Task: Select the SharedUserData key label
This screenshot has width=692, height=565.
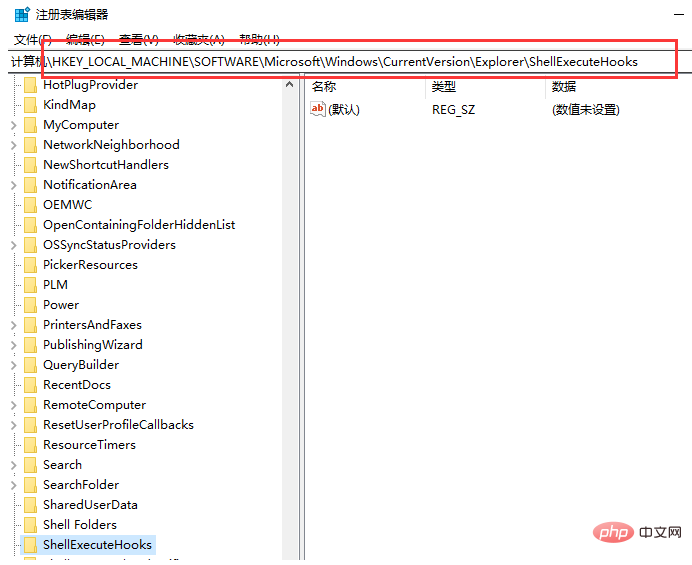Action: [90, 505]
